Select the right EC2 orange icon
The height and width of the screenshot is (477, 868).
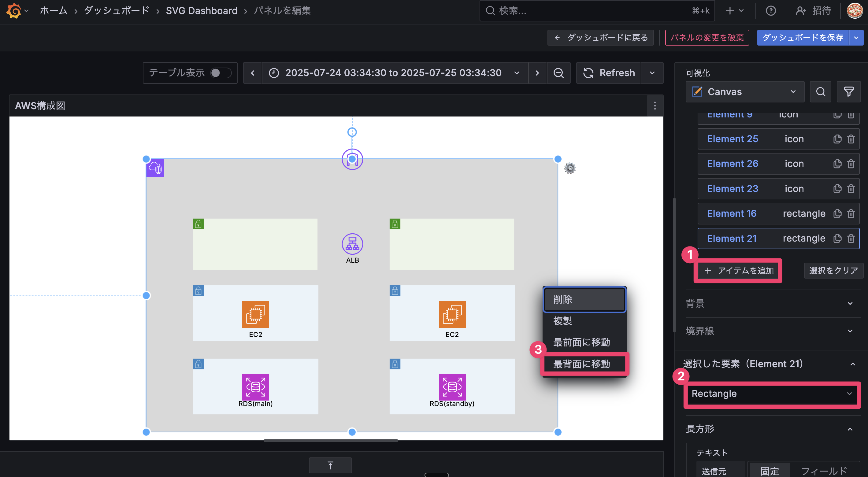tap(452, 314)
